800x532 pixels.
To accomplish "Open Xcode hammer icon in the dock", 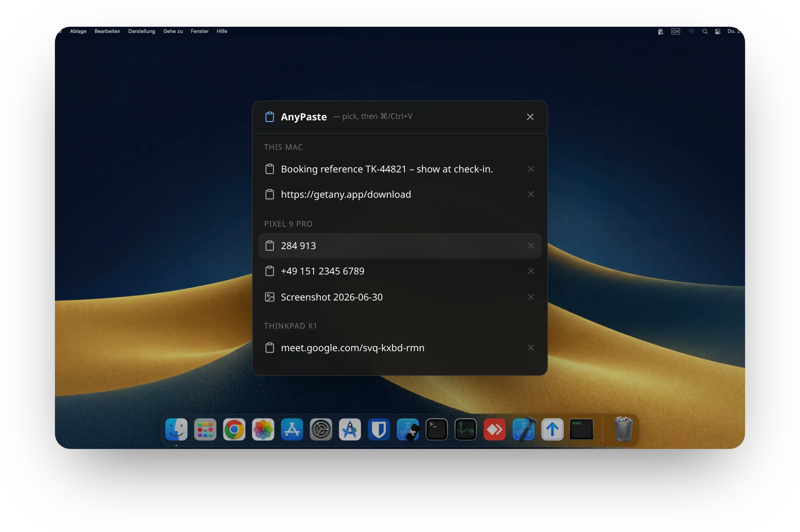I will [x=524, y=429].
